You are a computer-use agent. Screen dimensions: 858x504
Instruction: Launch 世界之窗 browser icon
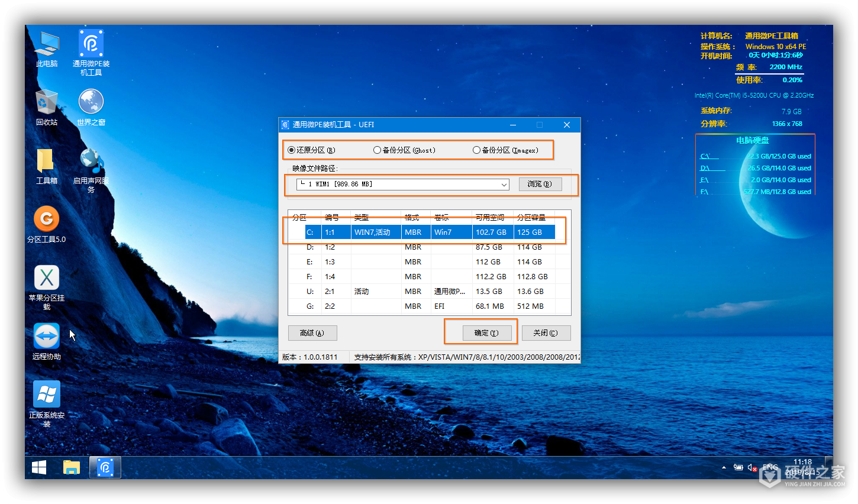tap(91, 108)
